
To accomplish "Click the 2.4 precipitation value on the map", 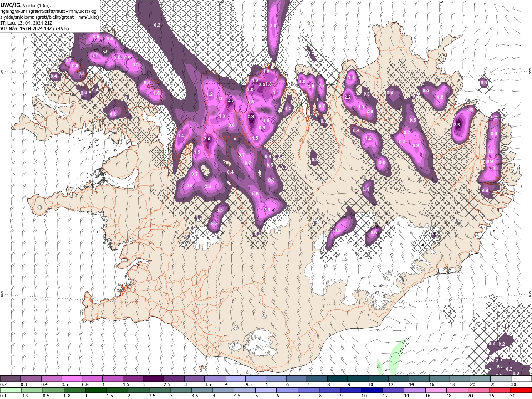I will [207, 139].
